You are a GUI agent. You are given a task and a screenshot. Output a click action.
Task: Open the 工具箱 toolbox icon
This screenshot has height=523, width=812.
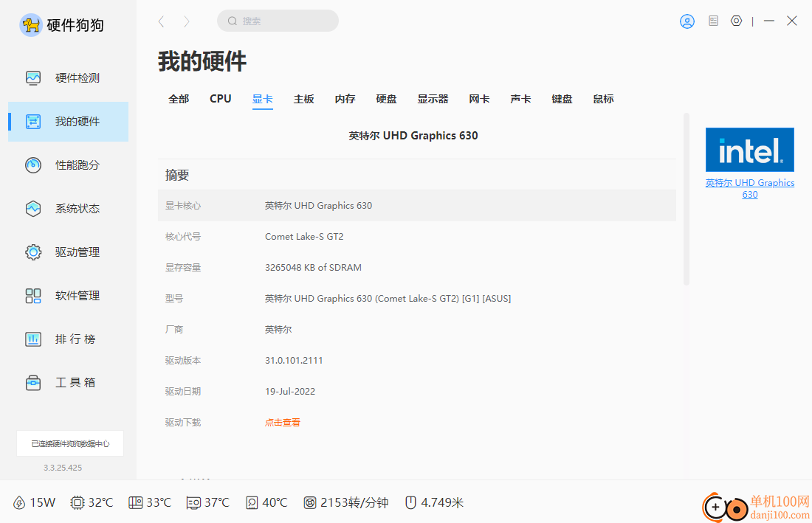(33, 382)
